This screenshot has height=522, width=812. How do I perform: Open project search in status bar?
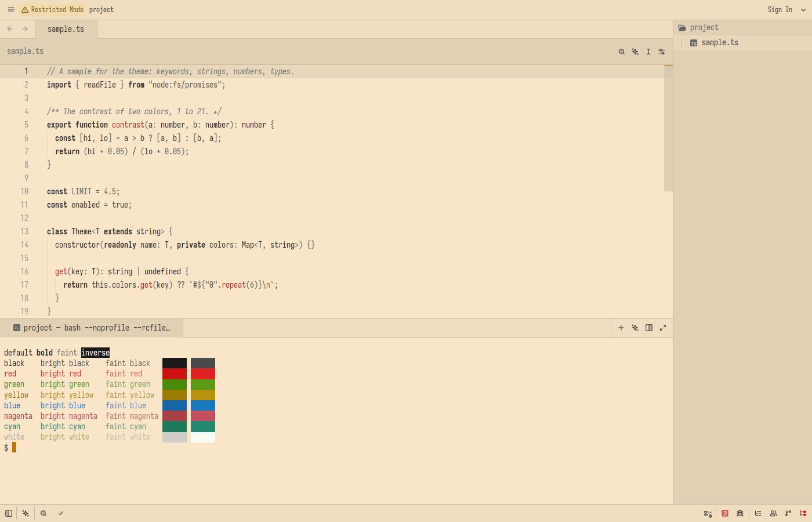(x=43, y=513)
